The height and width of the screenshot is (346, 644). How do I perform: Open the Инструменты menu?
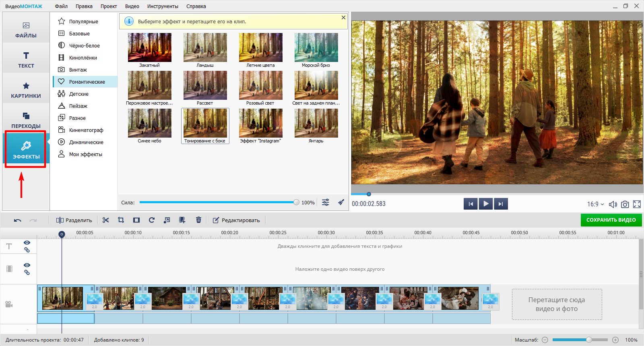point(163,6)
